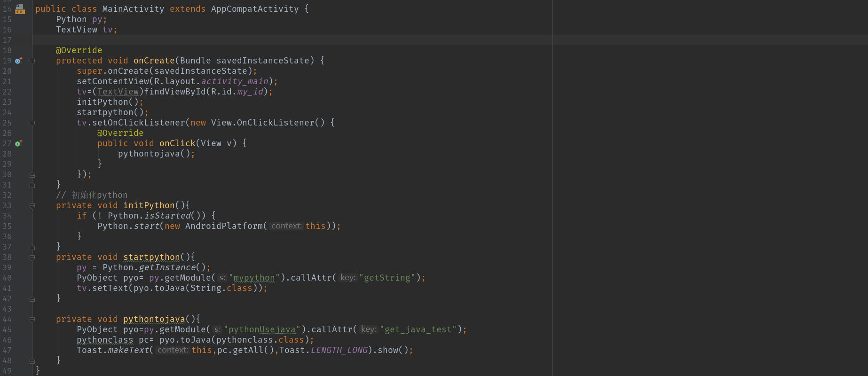Fold the initPython method

tap(32, 205)
